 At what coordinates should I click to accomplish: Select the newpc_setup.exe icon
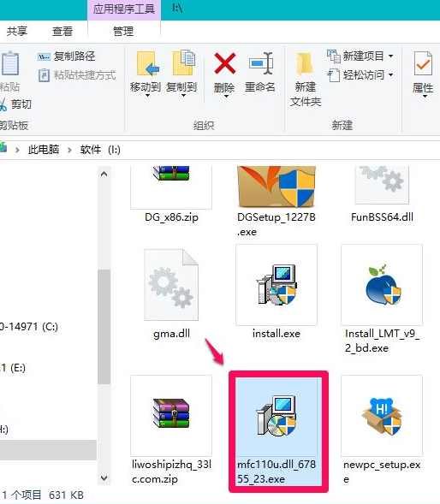click(x=382, y=416)
